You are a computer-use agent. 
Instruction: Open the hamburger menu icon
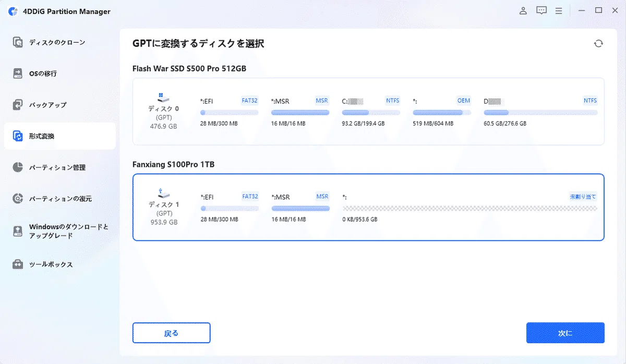pyautogui.click(x=559, y=10)
